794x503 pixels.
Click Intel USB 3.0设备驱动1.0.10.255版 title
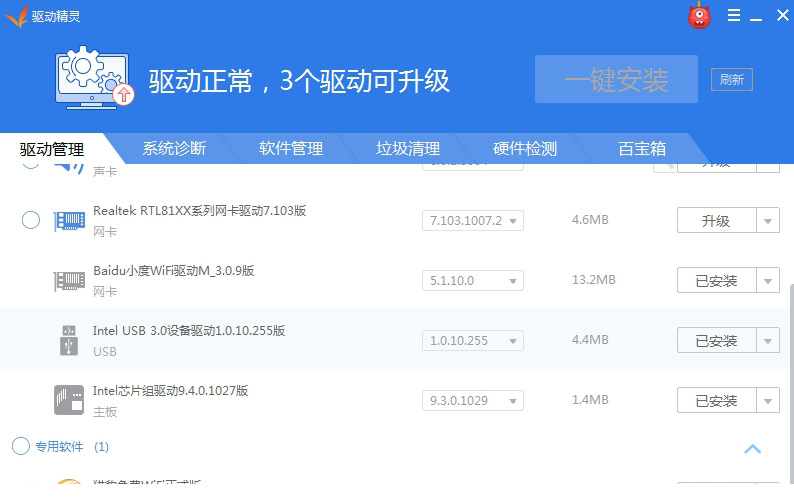click(x=189, y=331)
